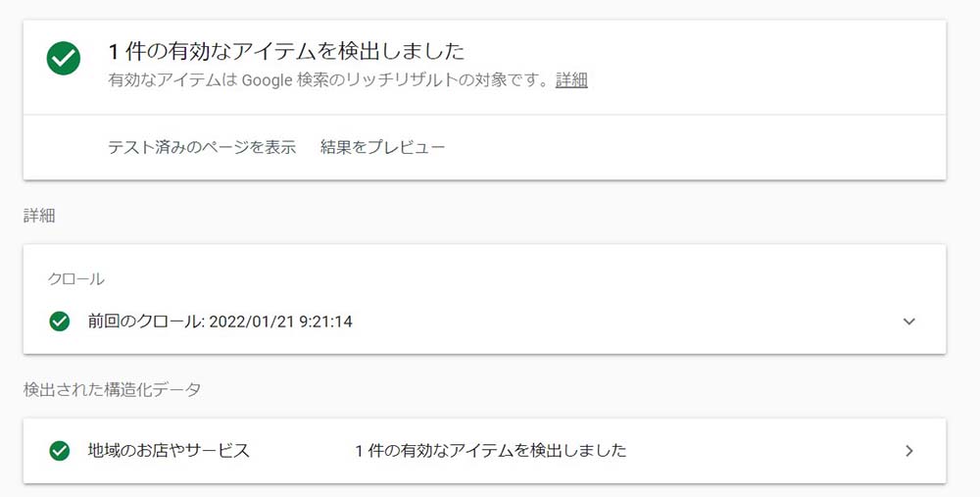The image size is (980, 497).
Task: Click the top heading 1 件の有効なアイテムを検出しました
Action: [x=286, y=51]
